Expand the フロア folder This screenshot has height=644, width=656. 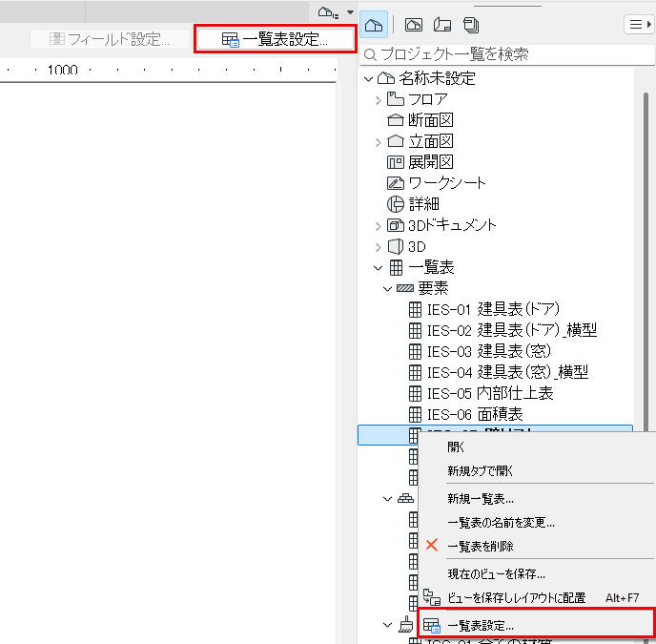coord(379,100)
